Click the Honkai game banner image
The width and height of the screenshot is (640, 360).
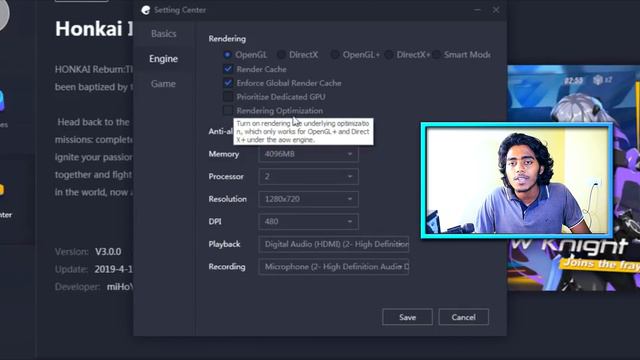pyautogui.click(x=573, y=178)
